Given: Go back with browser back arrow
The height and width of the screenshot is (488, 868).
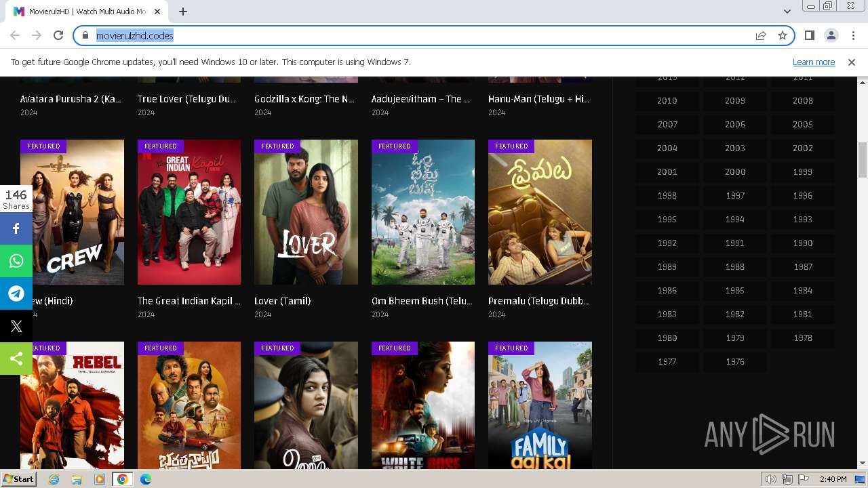Looking at the screenshot, I should (15, 35).
